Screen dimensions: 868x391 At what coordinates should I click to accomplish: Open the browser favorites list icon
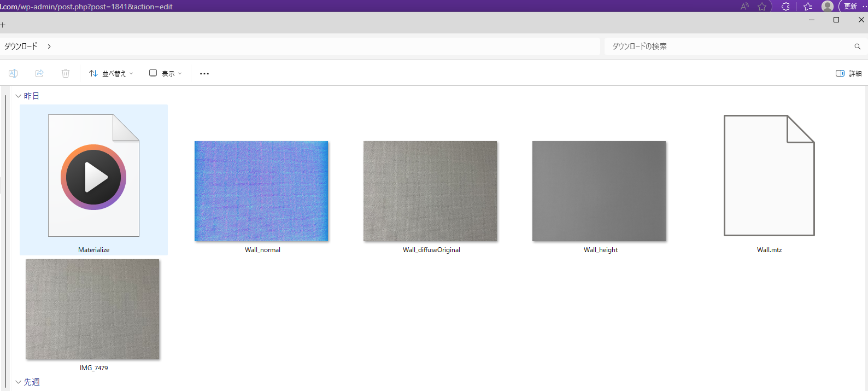(x=808, y=7)
